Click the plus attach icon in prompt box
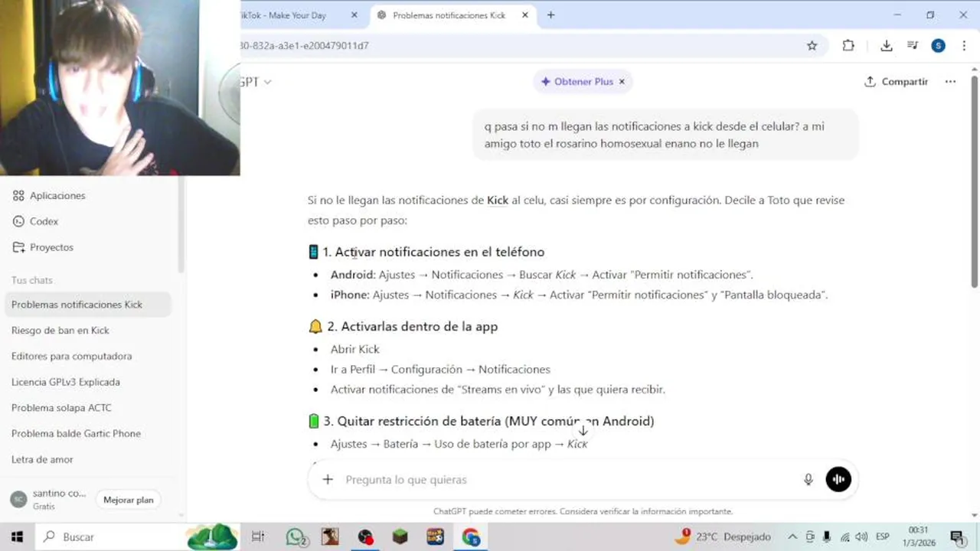This screenshot has height=551, width=980. tap(328, 480)
